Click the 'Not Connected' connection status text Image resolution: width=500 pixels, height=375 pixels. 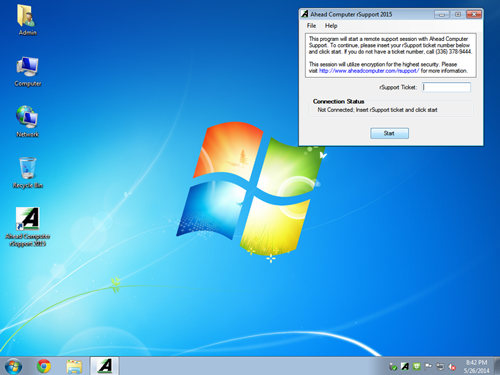377,110
